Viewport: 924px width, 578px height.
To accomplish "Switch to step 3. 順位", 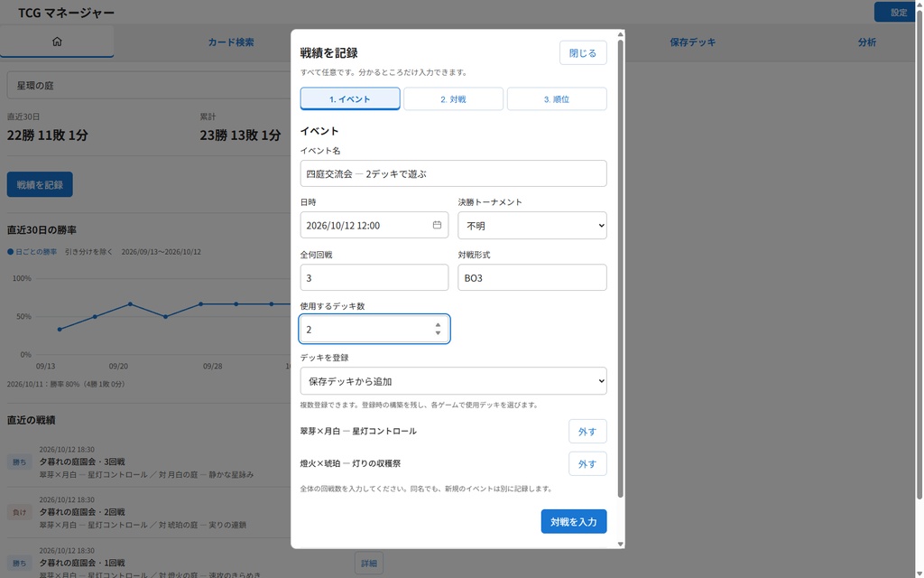I will coord(557,99).
